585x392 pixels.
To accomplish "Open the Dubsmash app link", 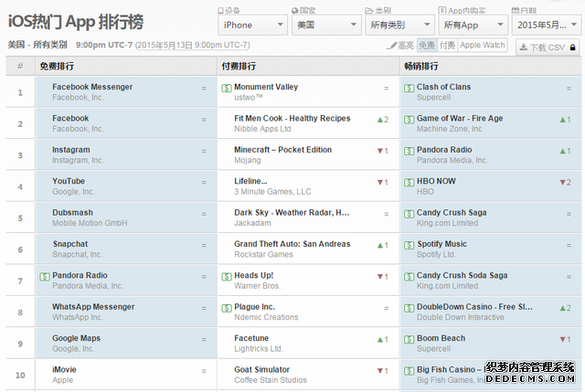I will (x=72, y=212).
